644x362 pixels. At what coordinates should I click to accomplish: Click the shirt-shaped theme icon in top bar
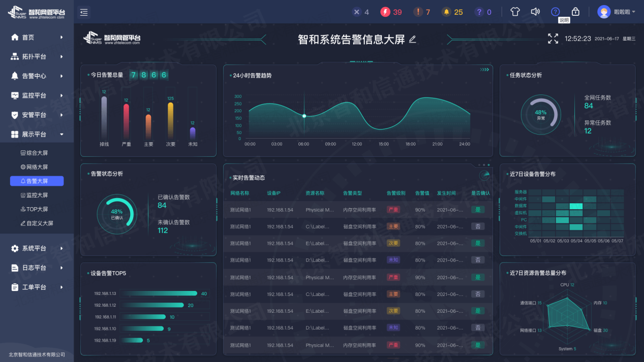pyautogui.click(x=514, y=11)
